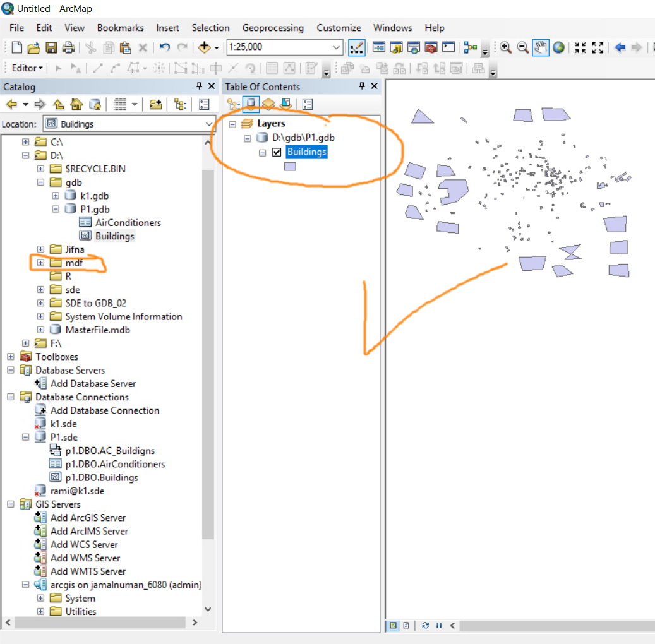The height and width of the screenshot is (644, 655).
Task: Go to Home folder in Catalog
Action: tap(76, 104)
